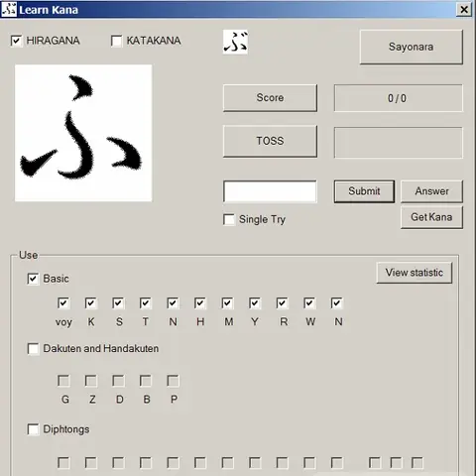Uncheck the H row checkbox
Screen dimensions: 476x476
200,303
